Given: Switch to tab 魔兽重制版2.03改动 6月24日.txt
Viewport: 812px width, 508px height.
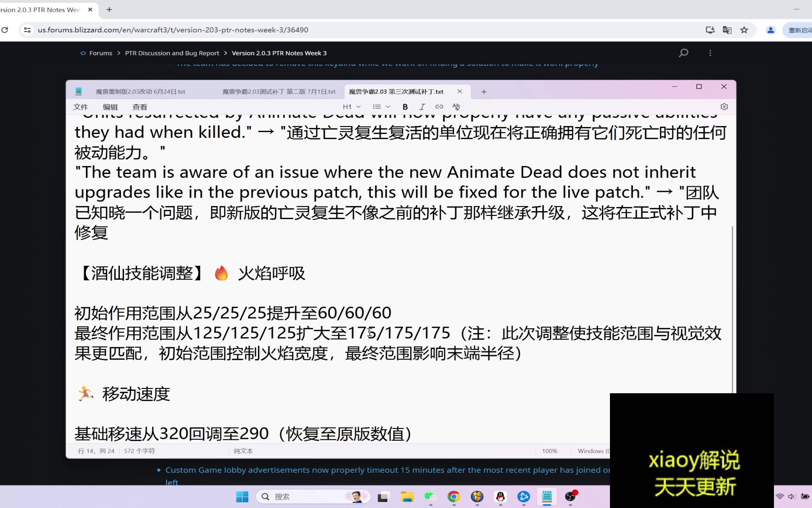Looking at the screenshot, I should (141, 92).
